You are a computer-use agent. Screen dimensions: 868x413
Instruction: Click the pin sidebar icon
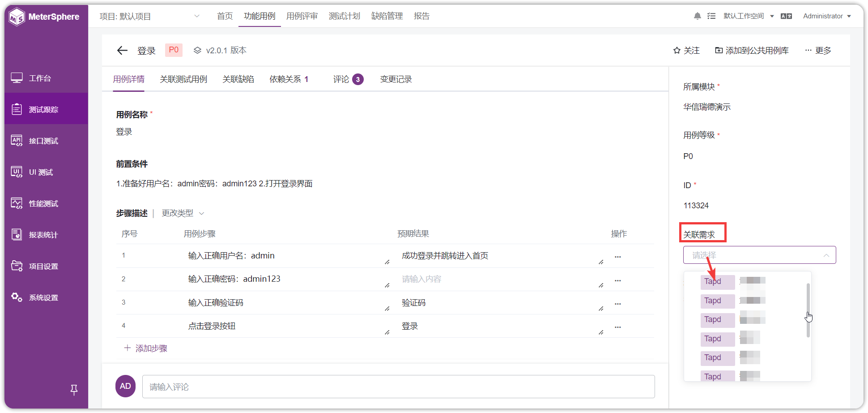point(74,390)
